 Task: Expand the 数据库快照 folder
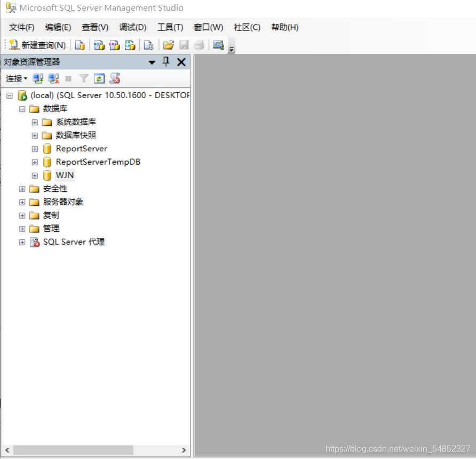35,135
